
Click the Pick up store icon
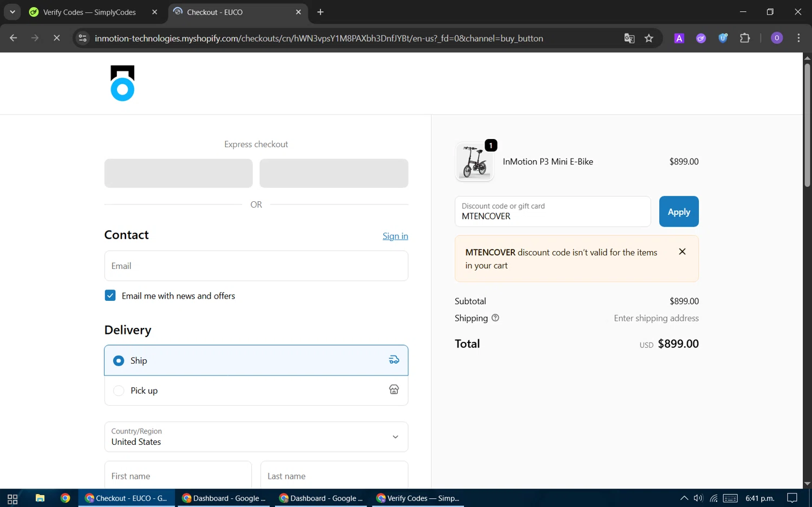tap(394, 390)
